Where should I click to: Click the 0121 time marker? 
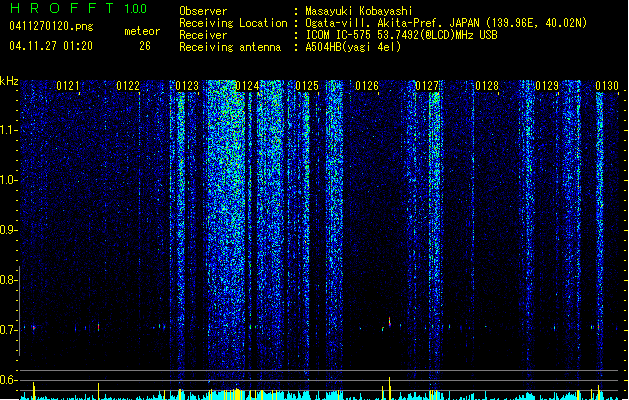click(x=68, y=86)
